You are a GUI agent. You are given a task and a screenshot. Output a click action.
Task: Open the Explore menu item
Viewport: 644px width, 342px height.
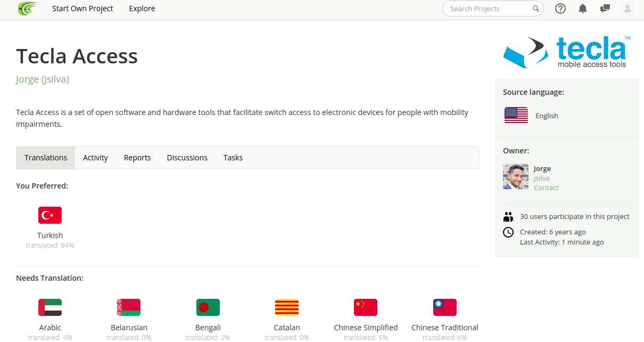coord(142,9)
